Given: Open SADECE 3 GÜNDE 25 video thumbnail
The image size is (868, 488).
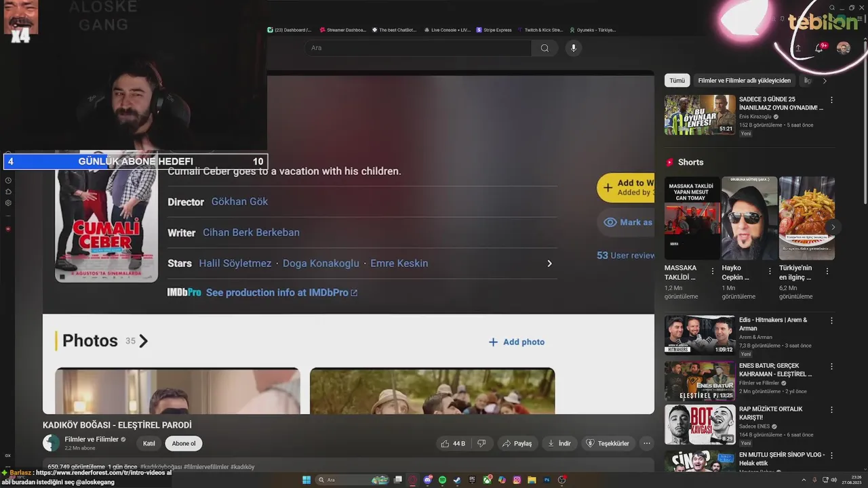Looking at the screenshot, I should [700, 115].
